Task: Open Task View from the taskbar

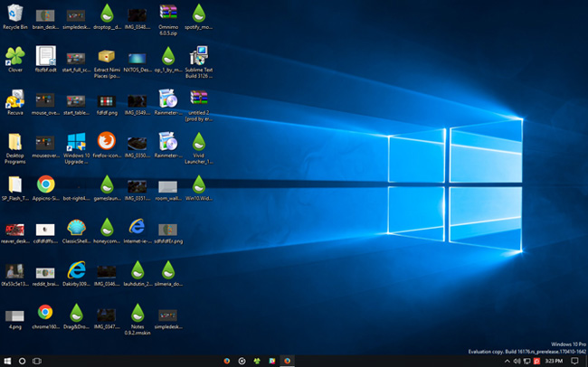Action: pos(38,361)
